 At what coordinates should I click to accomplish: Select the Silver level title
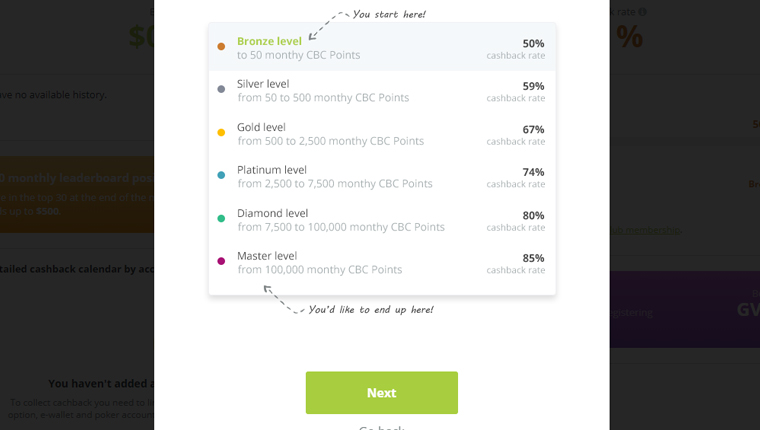point(263,84)
